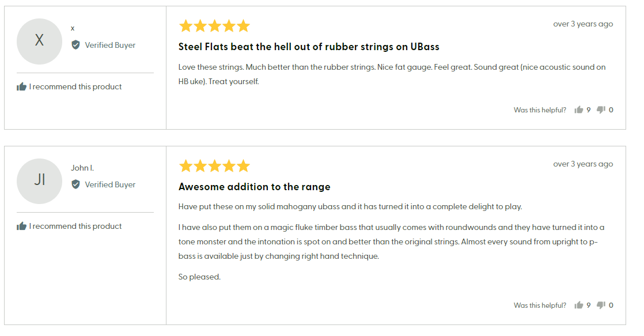Click reviewer name x
This screenshot has height=336, width=644.
pos(73,28)
